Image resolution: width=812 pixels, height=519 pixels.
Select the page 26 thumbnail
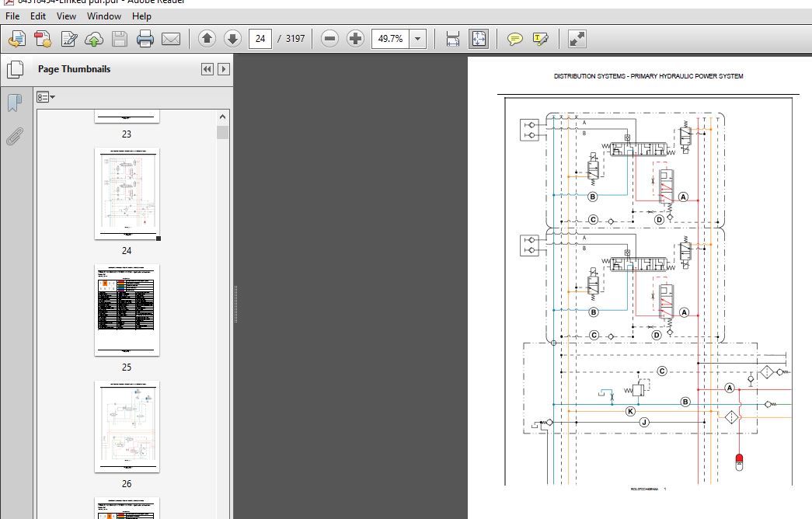[x=127, y=427]
